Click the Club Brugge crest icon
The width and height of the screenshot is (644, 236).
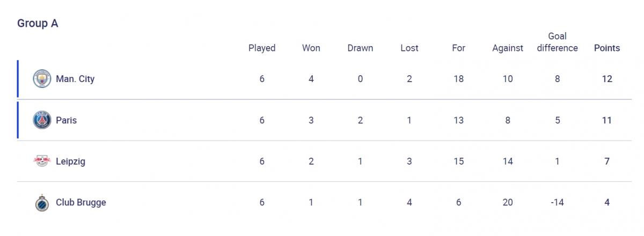(41, 203)
